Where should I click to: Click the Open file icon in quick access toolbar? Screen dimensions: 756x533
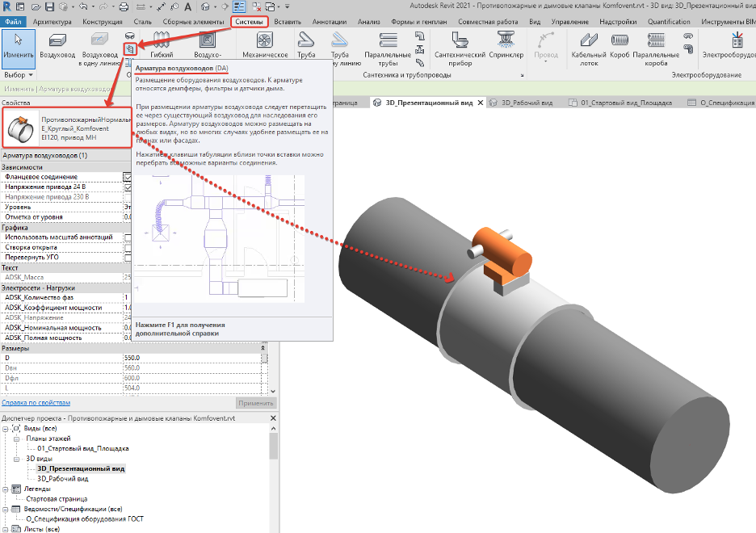[x=36, y=6]
